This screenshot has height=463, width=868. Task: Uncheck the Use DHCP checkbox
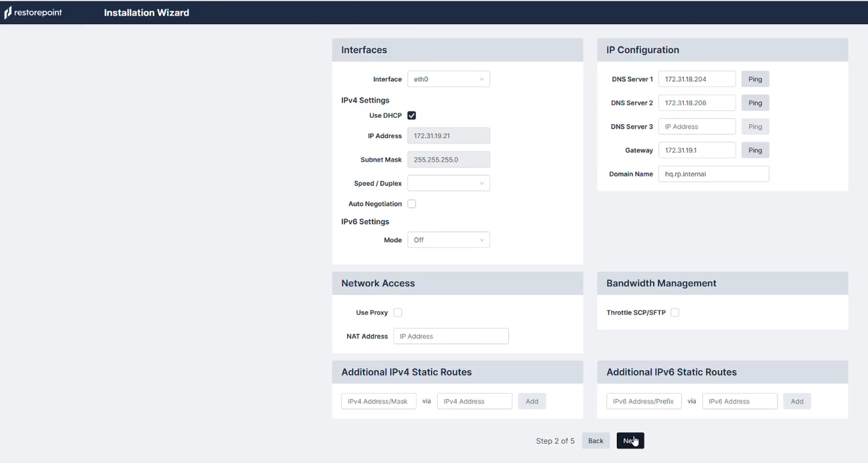click(x=412, y=115)
